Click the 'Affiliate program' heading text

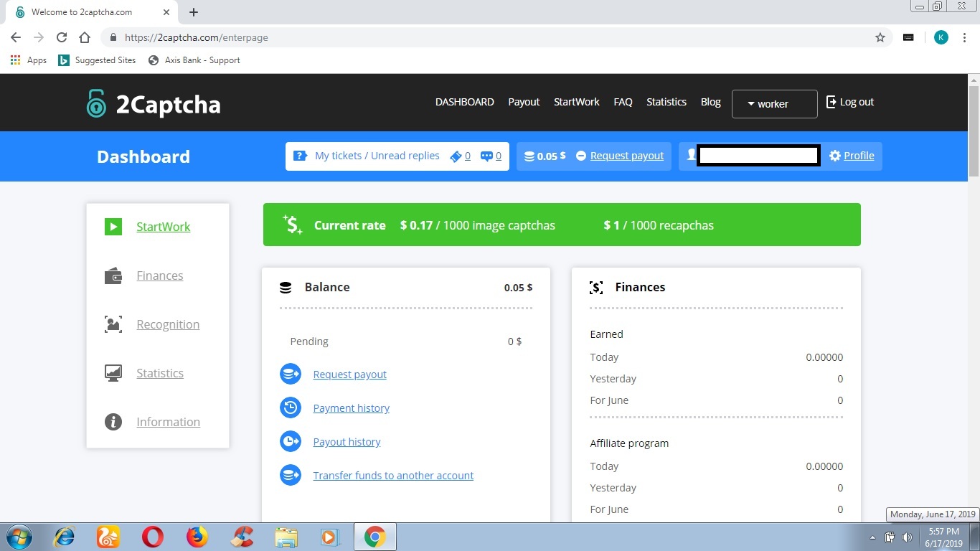[629, 443]
